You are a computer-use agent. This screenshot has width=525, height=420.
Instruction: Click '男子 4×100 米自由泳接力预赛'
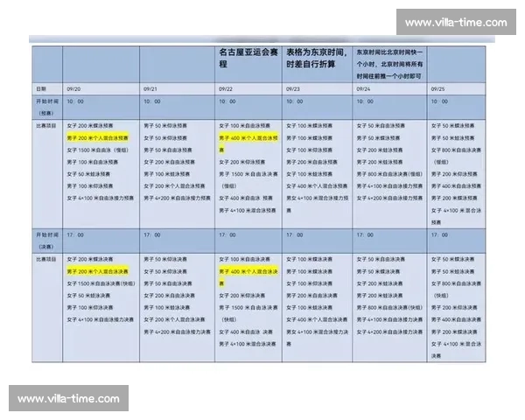pos(389,186)
